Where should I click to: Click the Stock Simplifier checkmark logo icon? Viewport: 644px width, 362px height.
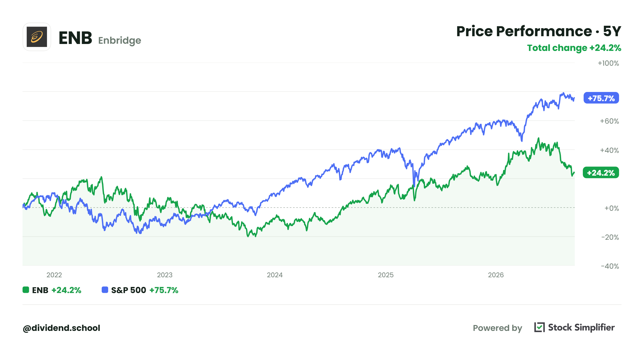tap(539, 327)
